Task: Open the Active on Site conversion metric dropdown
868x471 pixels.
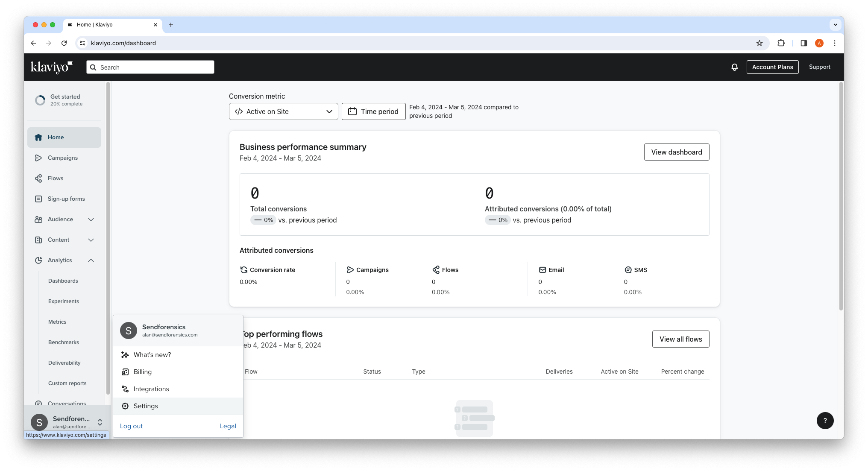Action: (284, 111)
